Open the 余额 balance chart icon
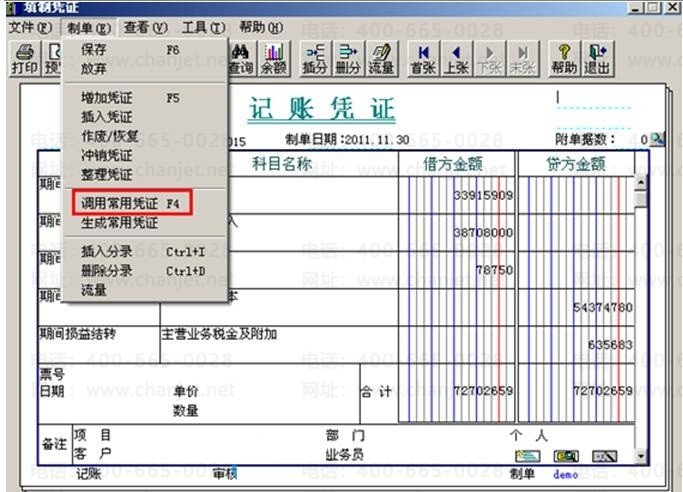The height and width of the screenshot is (492, 683). click(x=274, y=59)
